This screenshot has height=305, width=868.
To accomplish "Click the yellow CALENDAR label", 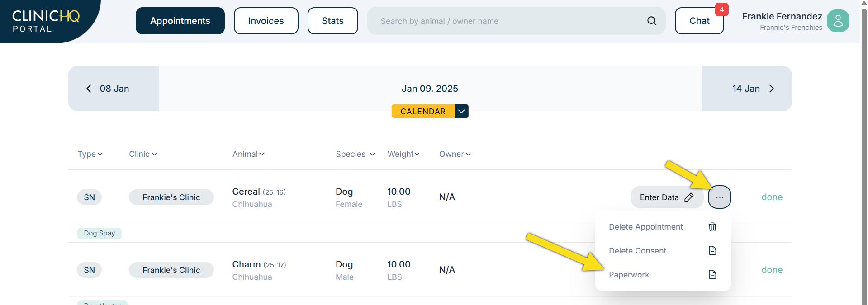I will click(422, 112).
